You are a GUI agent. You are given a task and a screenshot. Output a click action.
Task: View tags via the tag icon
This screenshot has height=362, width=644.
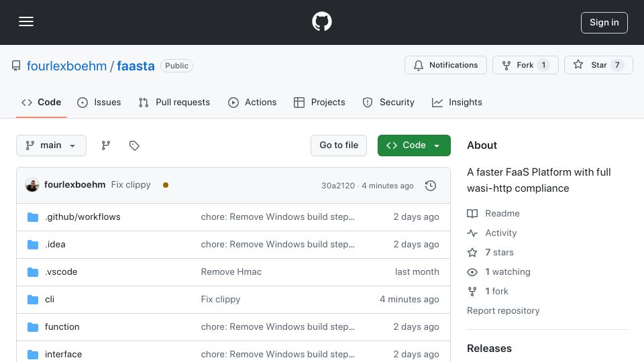[x=134, y=145]
